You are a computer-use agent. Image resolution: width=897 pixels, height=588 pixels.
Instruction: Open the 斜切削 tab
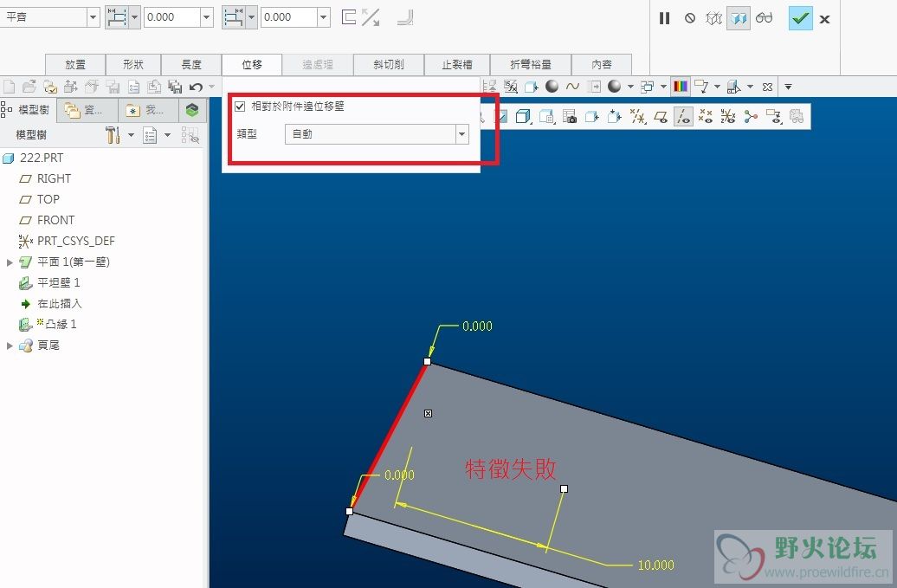click(x=389, y=65)
